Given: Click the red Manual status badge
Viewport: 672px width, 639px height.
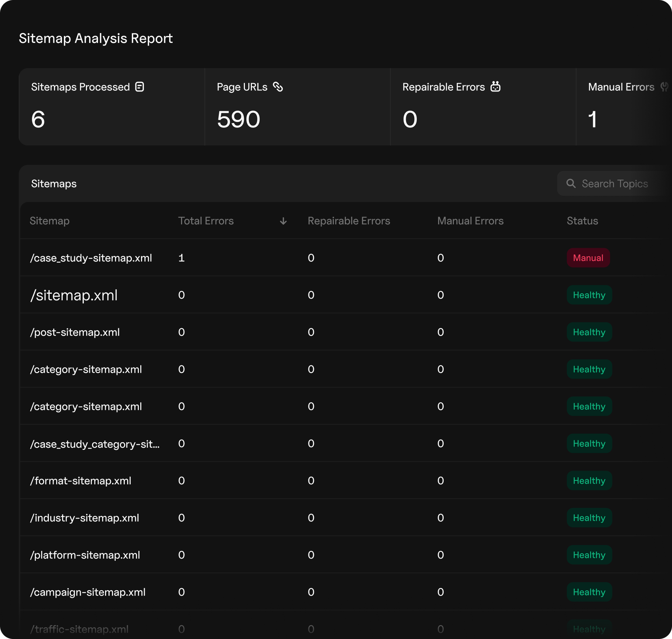Looking at the screenshot, I should pos(588,258).
